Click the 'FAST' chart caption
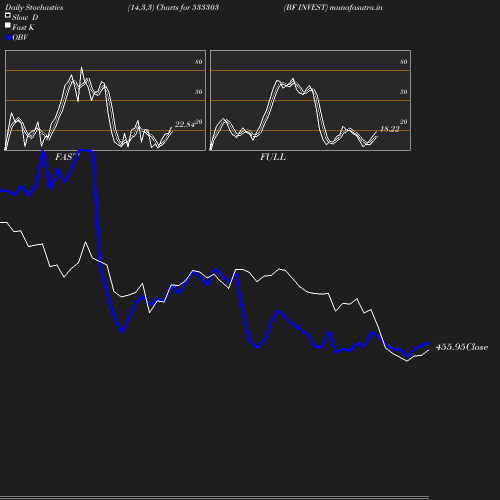Image resolution: width=500 pixels, height=500 pixels. coord(68,157)
